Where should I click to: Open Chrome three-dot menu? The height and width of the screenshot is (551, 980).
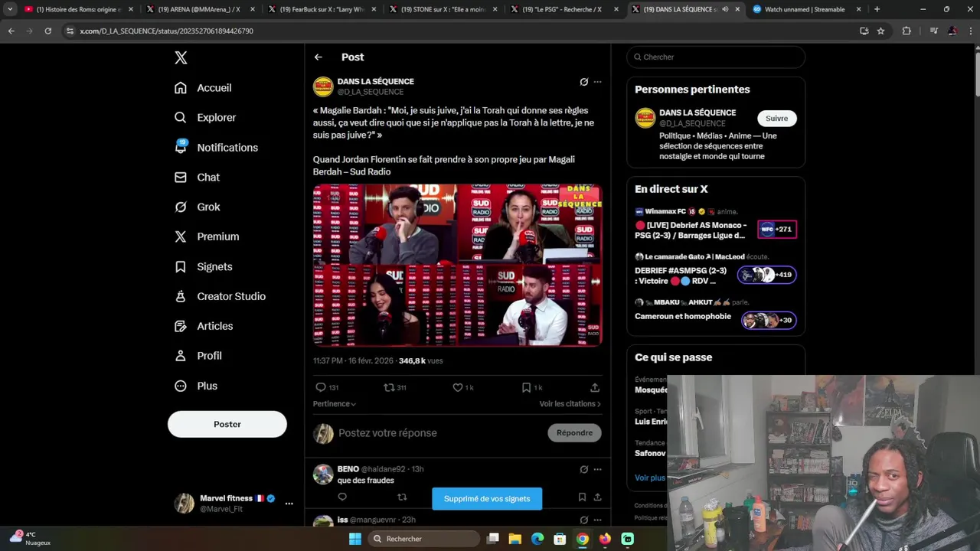pos(972,31)
